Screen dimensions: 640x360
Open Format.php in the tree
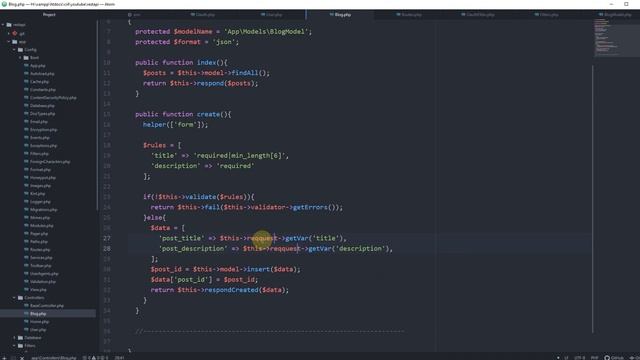(x=40, y=170)
